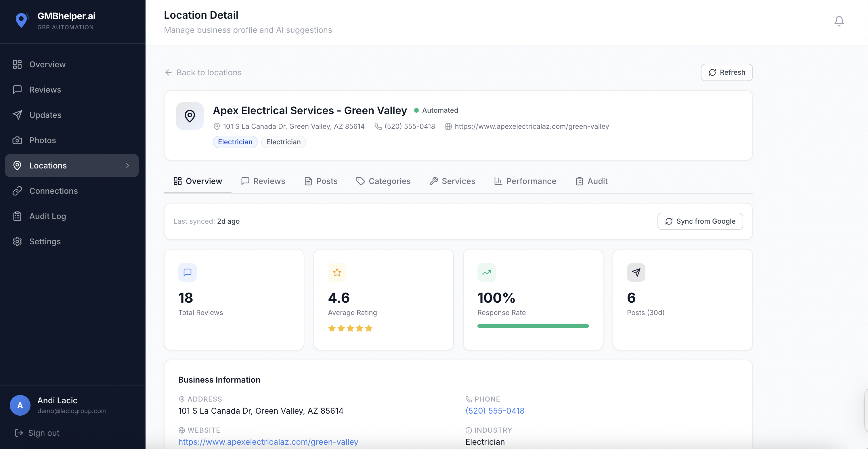Screen dimensions: 868x449
Task: Expand the Locations sidebar entry chevron
Action: tap(127, 165)
